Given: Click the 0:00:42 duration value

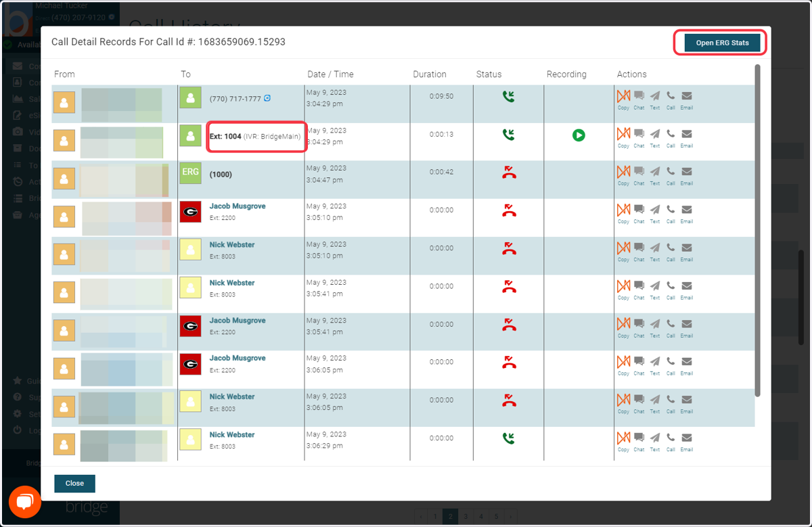Looking at the screenshot, I should coord(441,172).
